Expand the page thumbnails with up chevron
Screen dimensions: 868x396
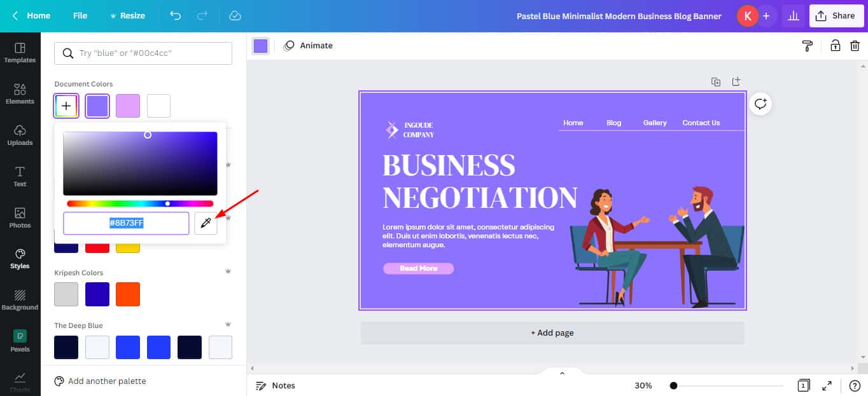click(x=562, y=374)
